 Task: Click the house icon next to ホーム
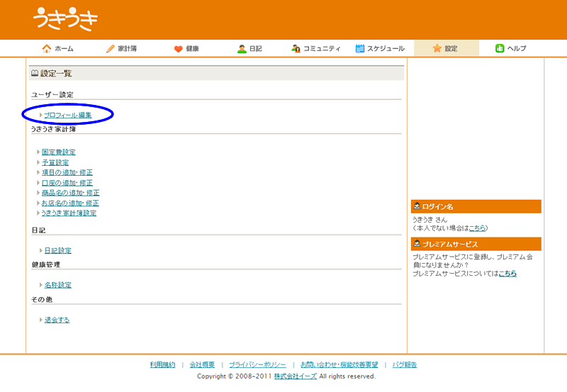tap(47, 48)
